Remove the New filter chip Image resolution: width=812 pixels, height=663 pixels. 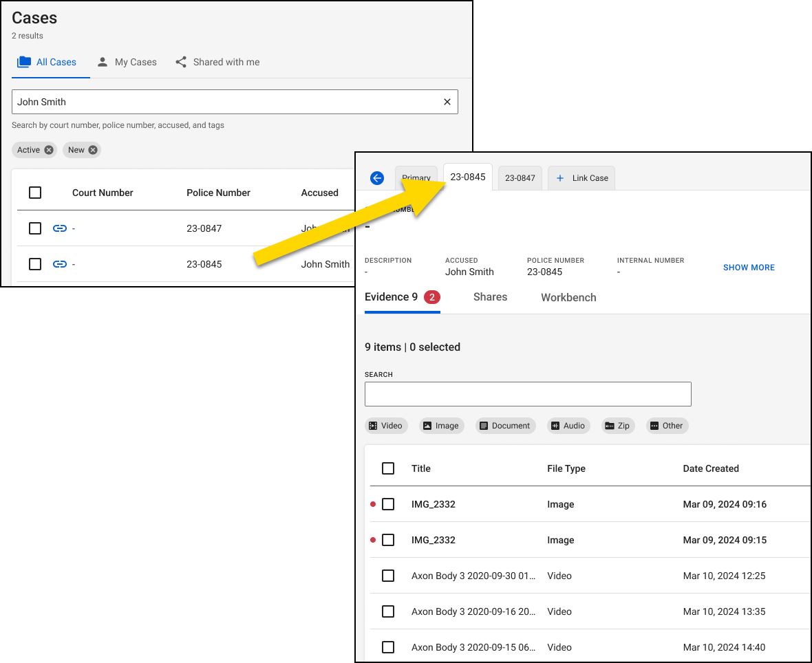coord(93,150)
